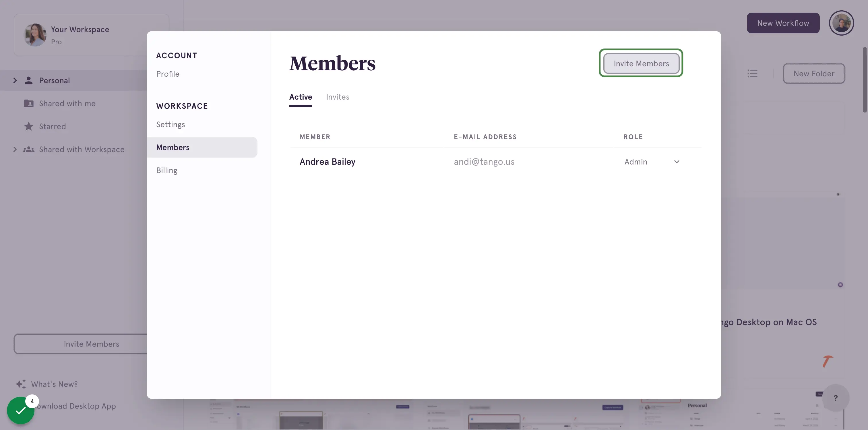This screenshot has width=868, height=430.
Task: Open the green checklist badge
Action: click(x=21, y=410)
